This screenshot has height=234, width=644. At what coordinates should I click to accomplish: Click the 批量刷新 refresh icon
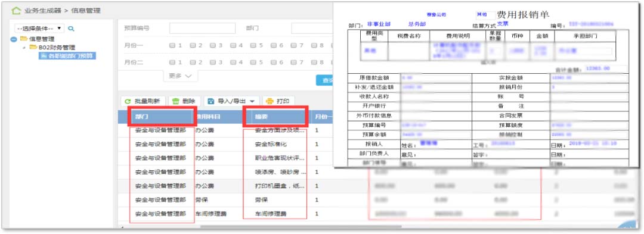pos(128,101)
